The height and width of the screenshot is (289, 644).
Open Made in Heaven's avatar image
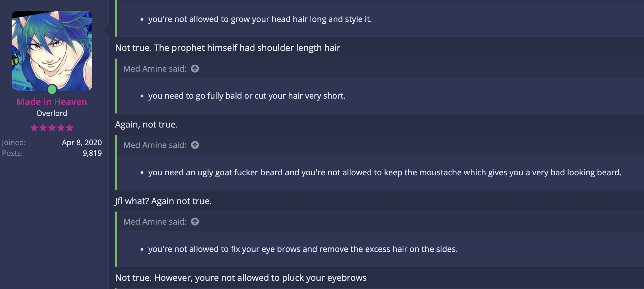[x=52, y=51]
